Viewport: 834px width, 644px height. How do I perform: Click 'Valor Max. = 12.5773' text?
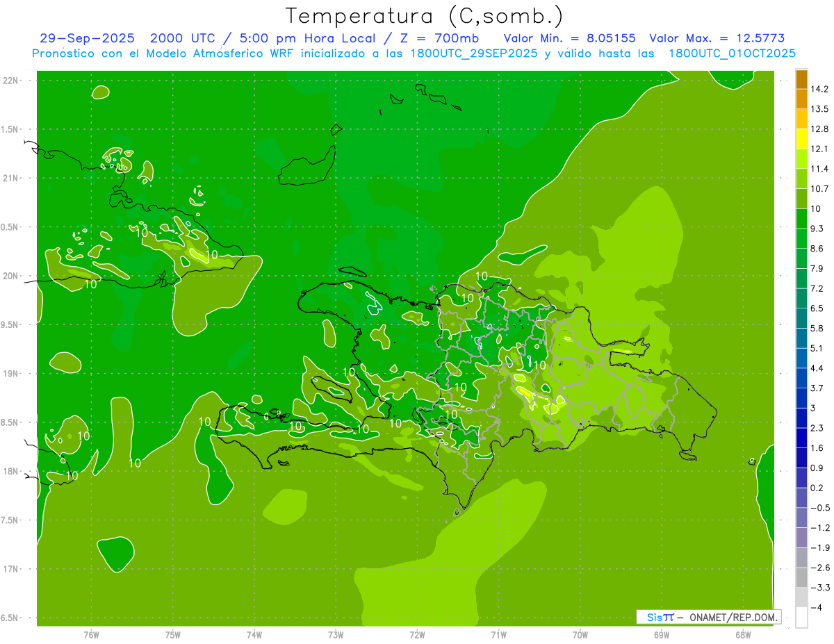coord(717,38)
